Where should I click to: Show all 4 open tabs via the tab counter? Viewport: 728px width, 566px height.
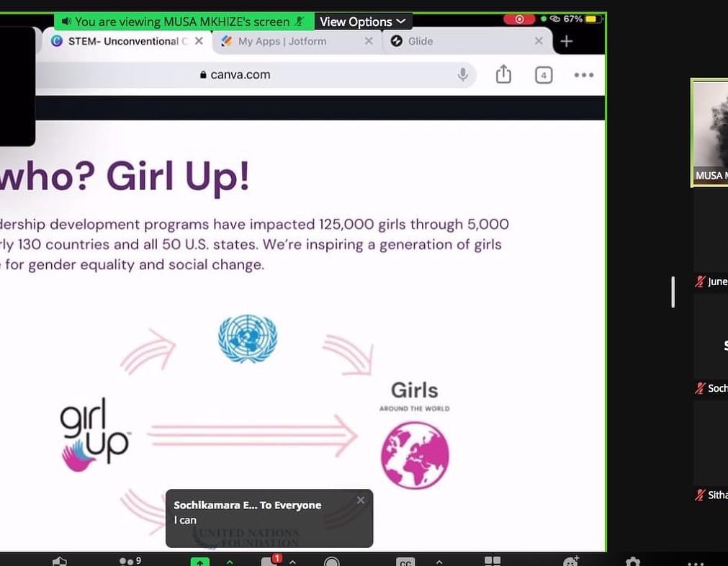point(544,75)
